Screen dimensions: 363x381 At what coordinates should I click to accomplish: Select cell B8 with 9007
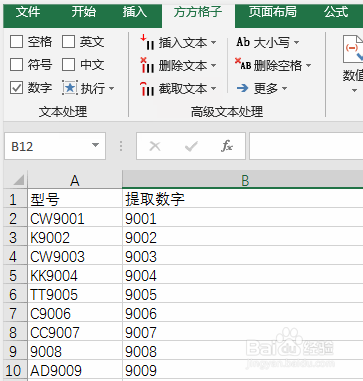pyautogui.click(x=243, y=332)
